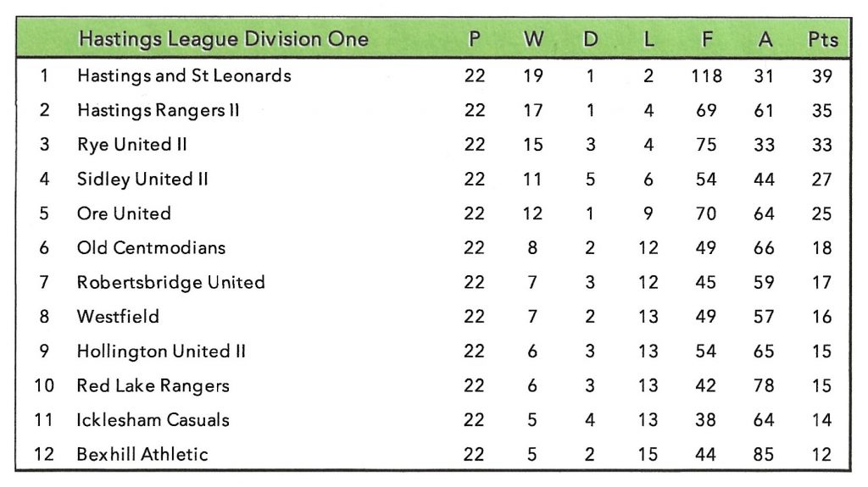The image size is (868, 487).
Task: Click the L column header
Action: tap(648, 40)
